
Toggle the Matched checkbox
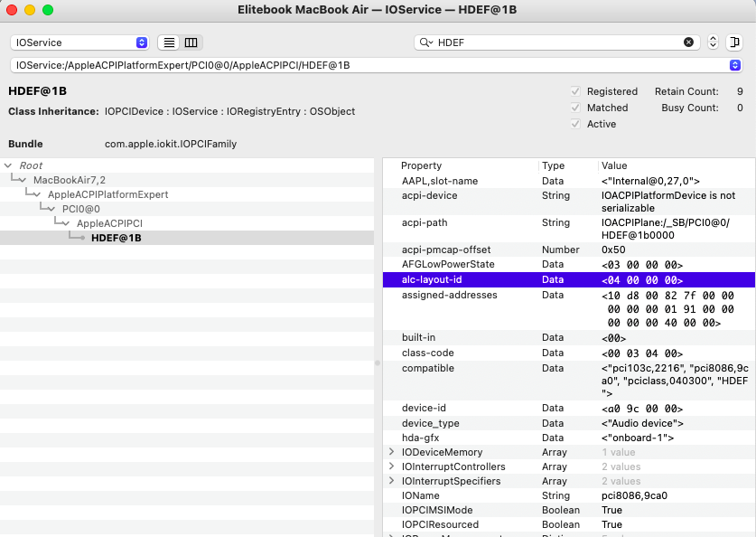575,108
